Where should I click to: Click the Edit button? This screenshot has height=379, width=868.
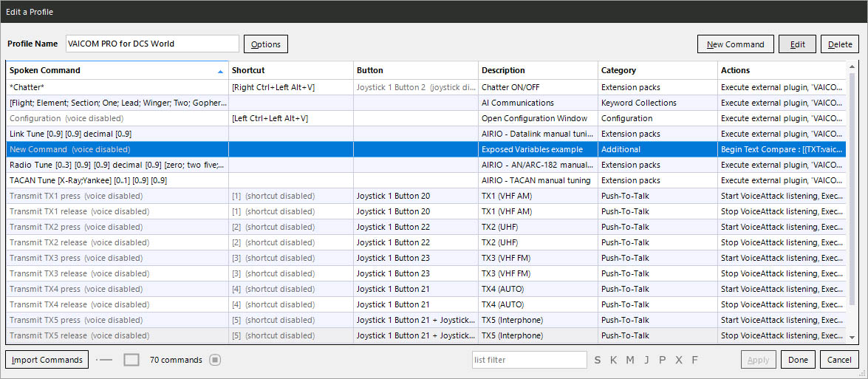797,44
